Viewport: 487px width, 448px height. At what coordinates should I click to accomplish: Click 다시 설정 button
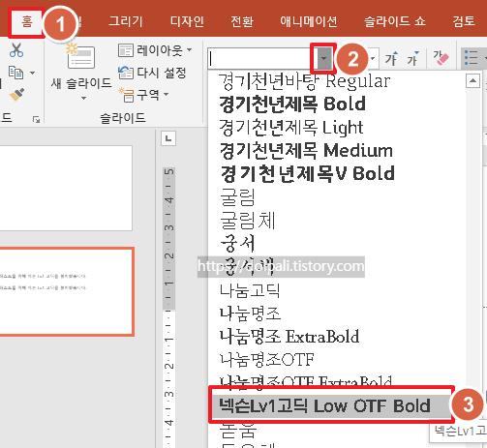coord(152,73)
